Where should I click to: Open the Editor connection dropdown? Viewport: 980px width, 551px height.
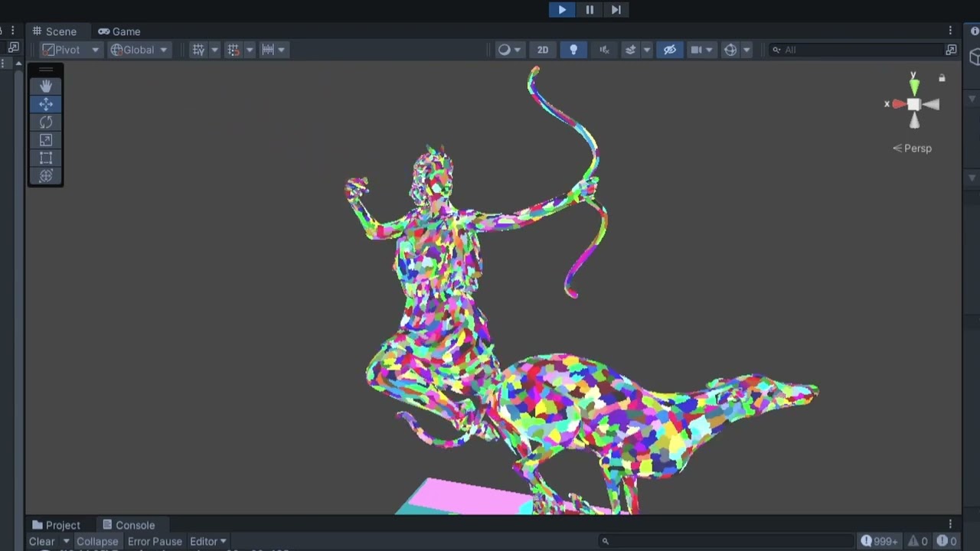[x=208, y=541]
